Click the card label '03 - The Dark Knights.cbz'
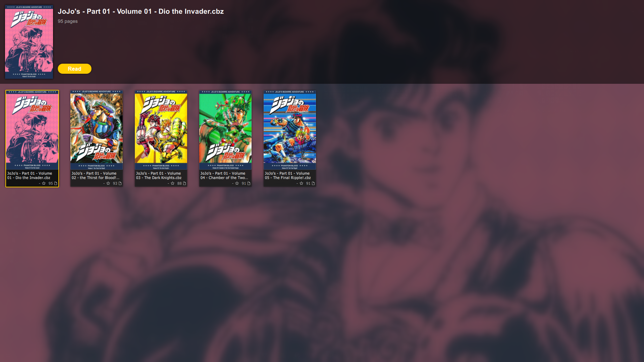This screenshot has width=644, height=362. tap(159, 178)
